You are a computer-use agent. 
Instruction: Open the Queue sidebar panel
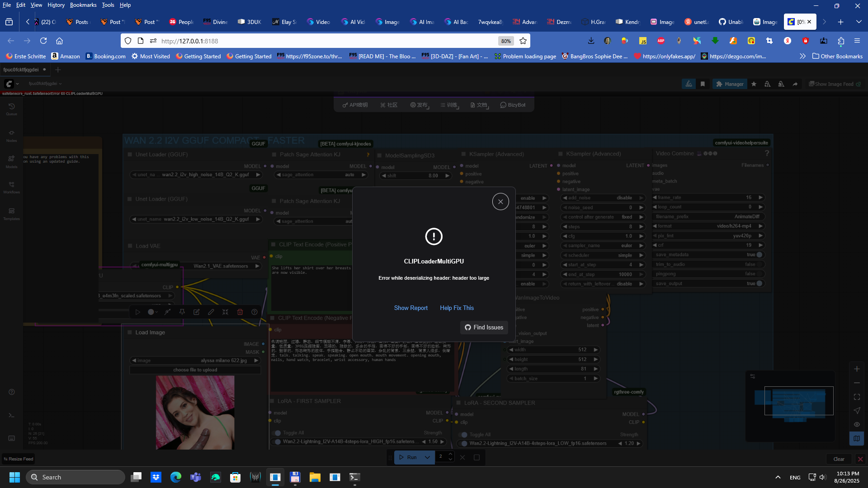point(11,109)
